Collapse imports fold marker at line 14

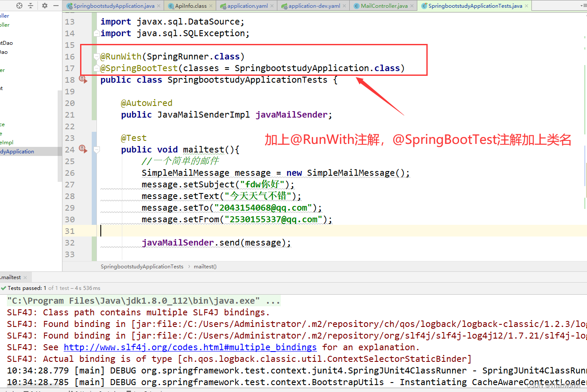[x=97, y=33]
